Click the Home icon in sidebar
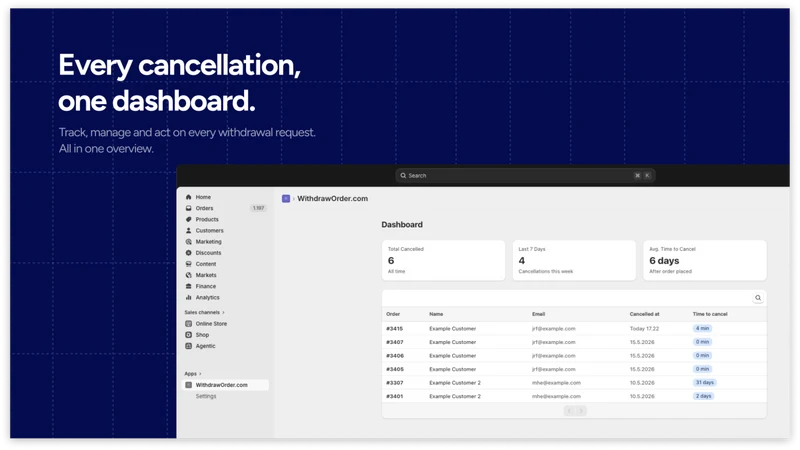Screen dimensions: 800x450 (188, 197)
